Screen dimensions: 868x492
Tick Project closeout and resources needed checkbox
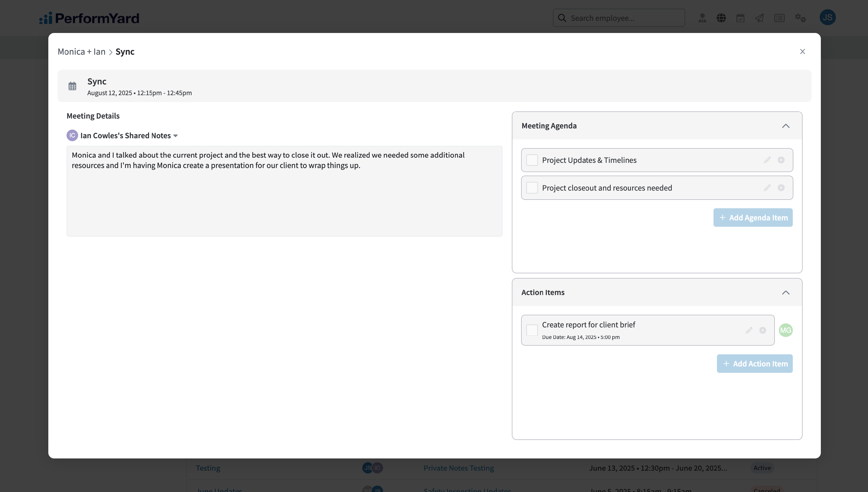532,187
